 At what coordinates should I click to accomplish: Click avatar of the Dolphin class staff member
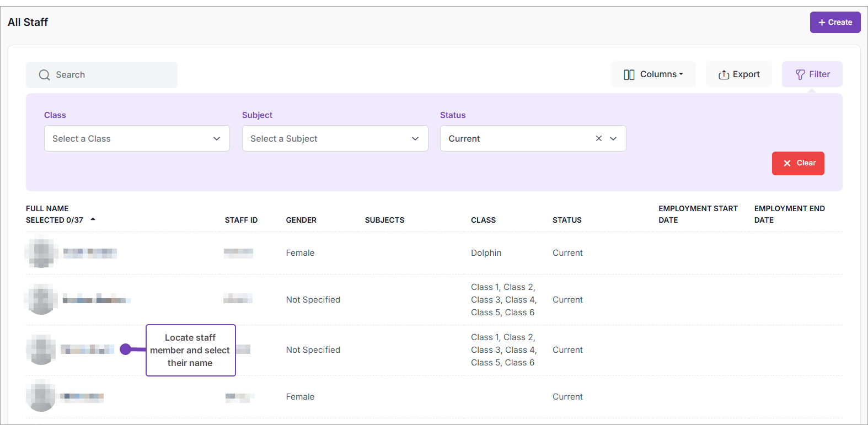pos(41,253)
